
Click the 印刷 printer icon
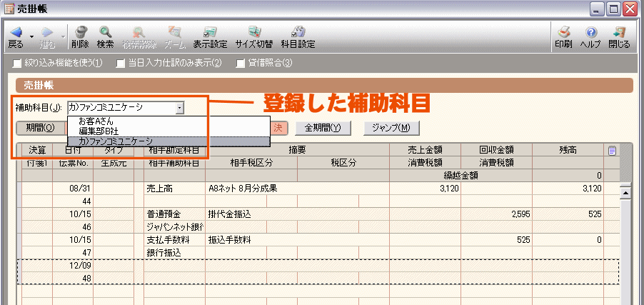(563, 32)
